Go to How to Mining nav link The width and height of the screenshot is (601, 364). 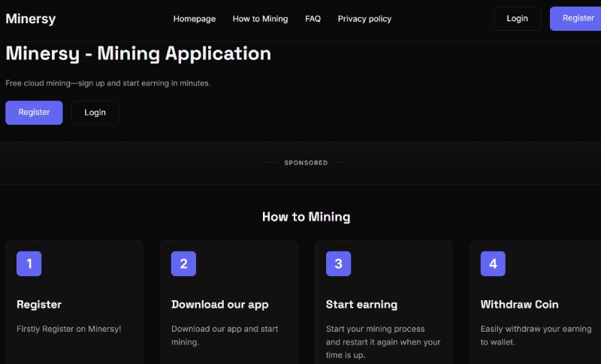(260, 19)
